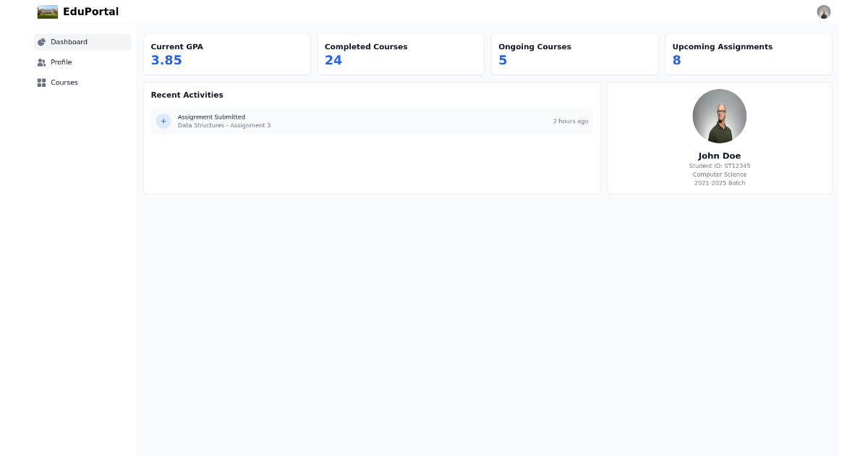This screenshot has width=868, height=456.
Task: Click the EduPortal logo image
Action: point(47,12)
